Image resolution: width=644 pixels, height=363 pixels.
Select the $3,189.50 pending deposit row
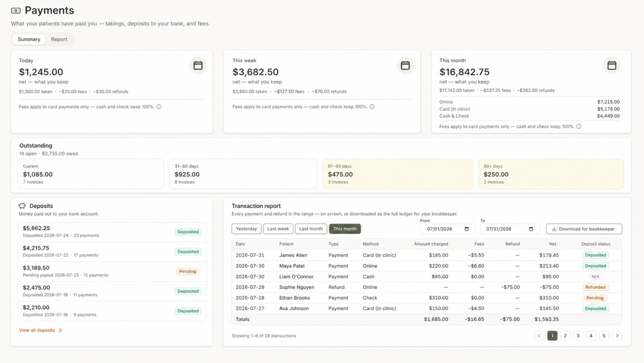pos(112,272)
